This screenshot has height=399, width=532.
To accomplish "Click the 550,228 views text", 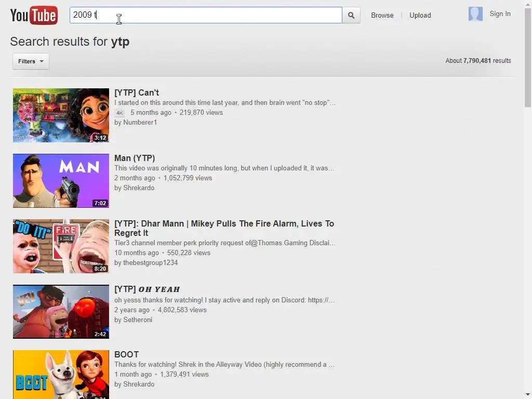I will click(189, 253).
